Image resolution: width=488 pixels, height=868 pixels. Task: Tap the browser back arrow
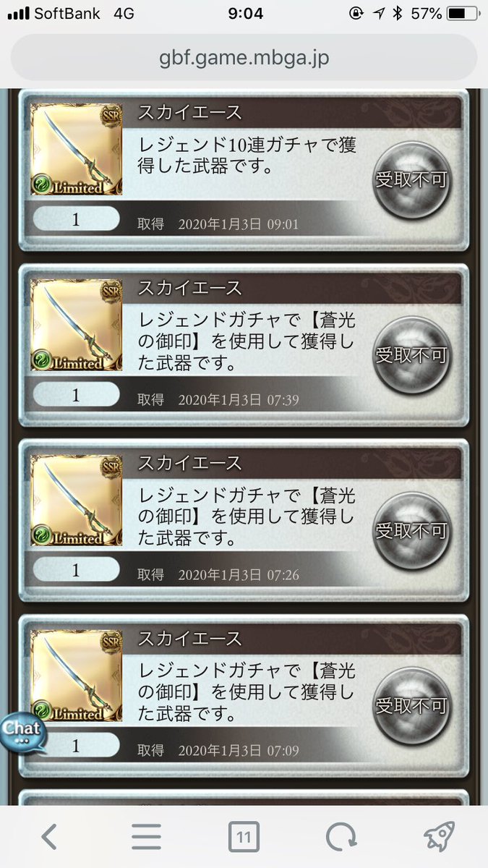tap(49, 837)
